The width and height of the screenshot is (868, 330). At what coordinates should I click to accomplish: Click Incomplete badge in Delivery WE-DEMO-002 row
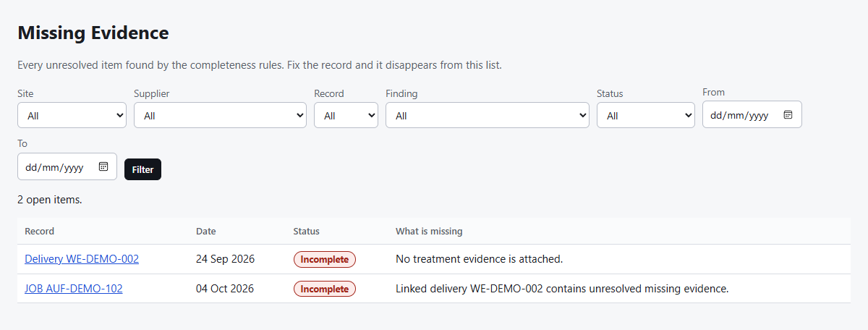pos(325,259)
